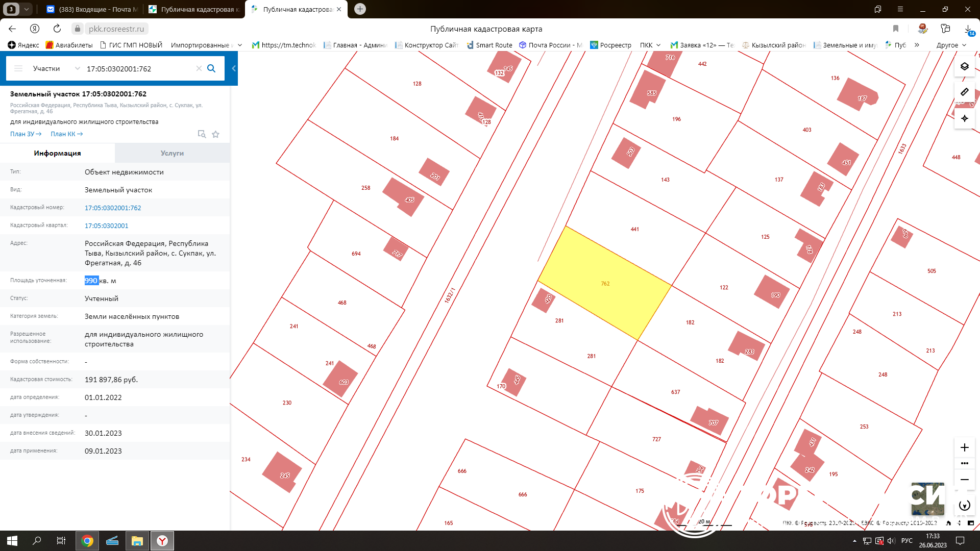980x551 pixels.
Task: Open cadastral number link 17:05:0302001:762
Action: point(113,208)
